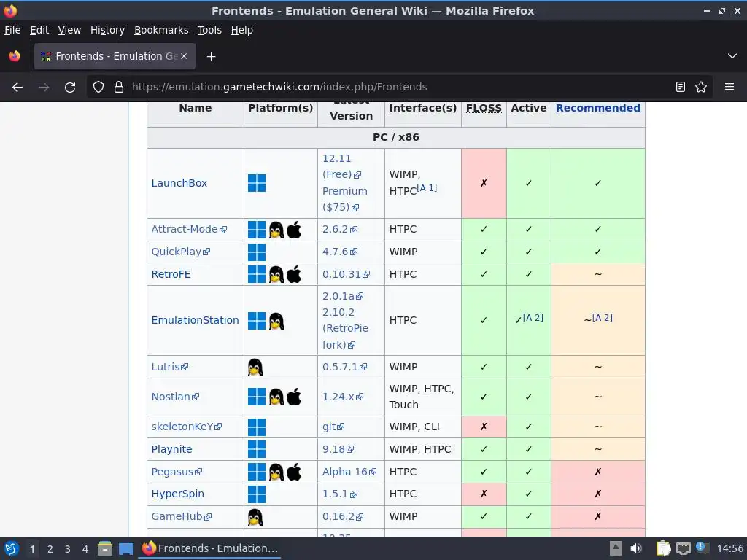Toggle reader view icon

[681, 87]
